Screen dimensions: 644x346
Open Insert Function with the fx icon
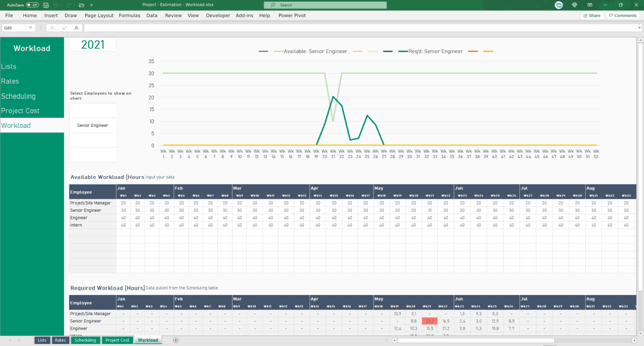coord(76,27)
